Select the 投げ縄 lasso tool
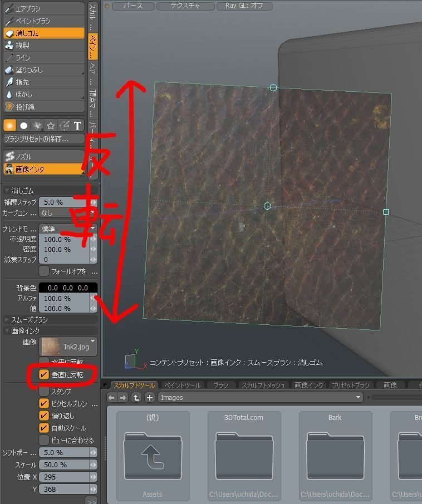 tap(44, 107)
